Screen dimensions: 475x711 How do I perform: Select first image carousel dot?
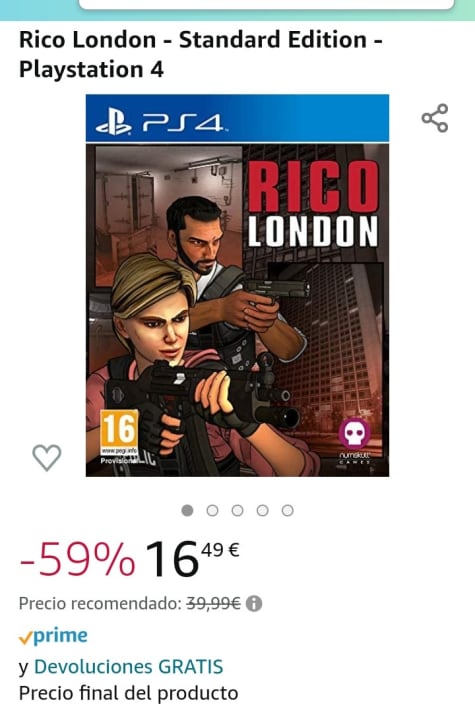[x=187, y=511]
